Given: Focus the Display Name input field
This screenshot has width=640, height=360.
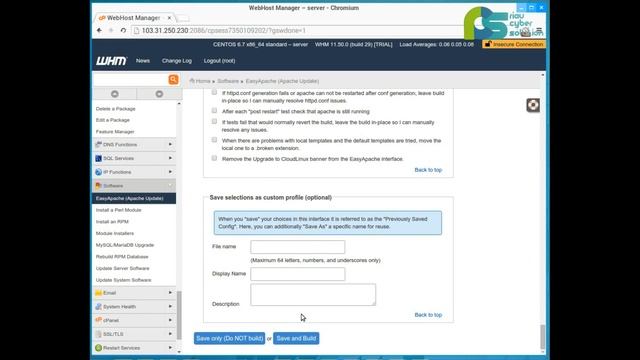Looking at the screenshot, I should point(298,274).
